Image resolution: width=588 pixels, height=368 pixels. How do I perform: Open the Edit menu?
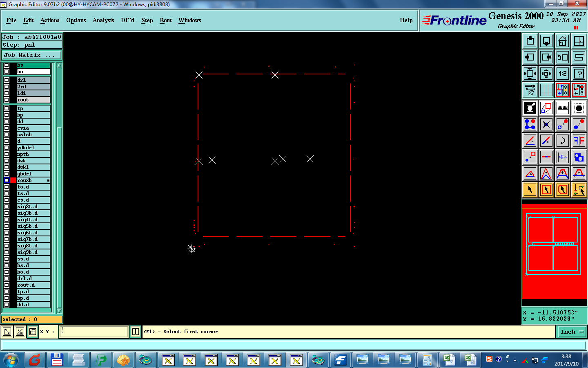tap(29, 20)
